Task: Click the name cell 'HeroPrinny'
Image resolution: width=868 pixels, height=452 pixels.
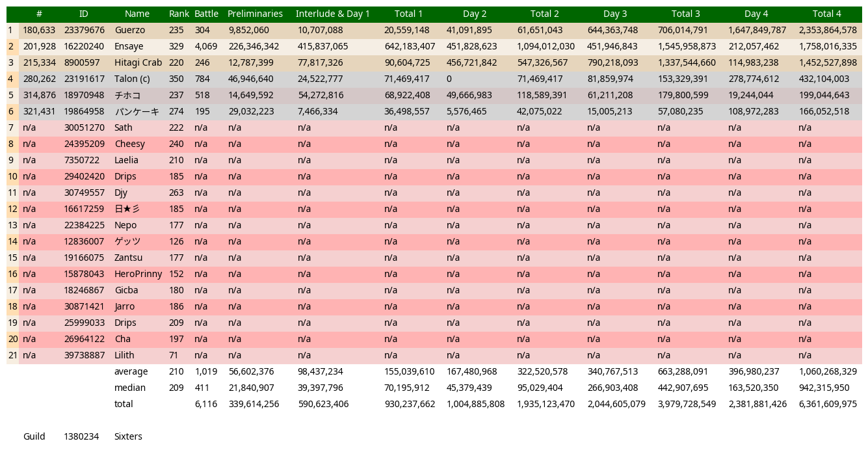Action: 138,274
